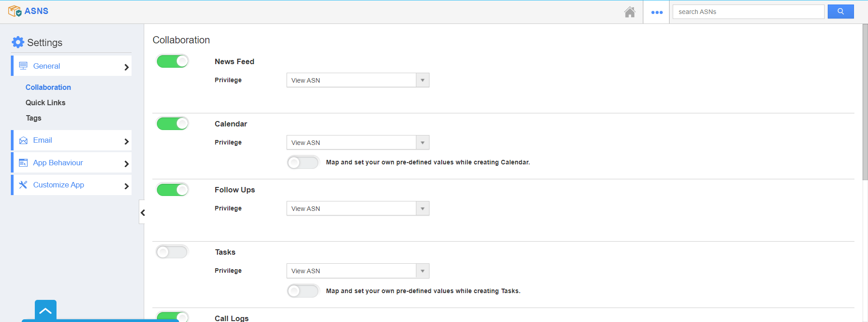The height and width of the screenshot is (322, 868).
Task: Open the General settings menu
Action: point(71,66)
